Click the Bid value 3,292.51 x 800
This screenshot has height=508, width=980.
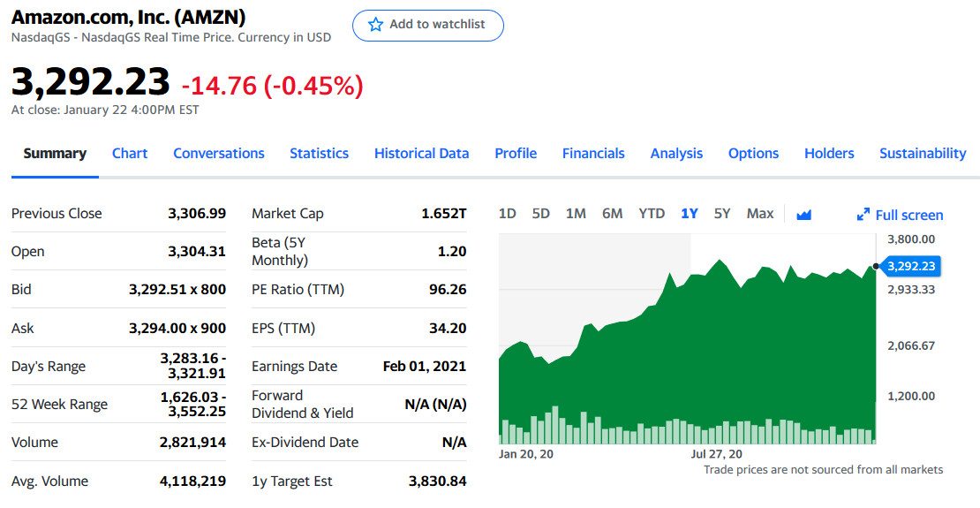pos(177,289)
